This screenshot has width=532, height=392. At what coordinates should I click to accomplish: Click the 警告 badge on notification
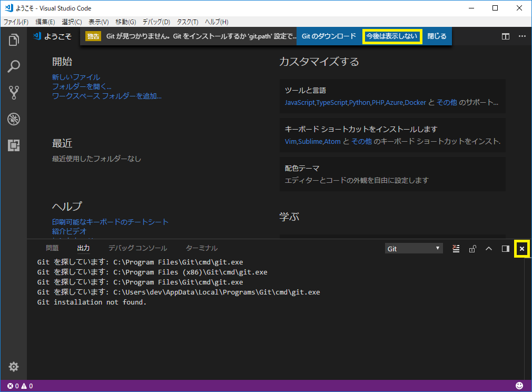(93, 36)
